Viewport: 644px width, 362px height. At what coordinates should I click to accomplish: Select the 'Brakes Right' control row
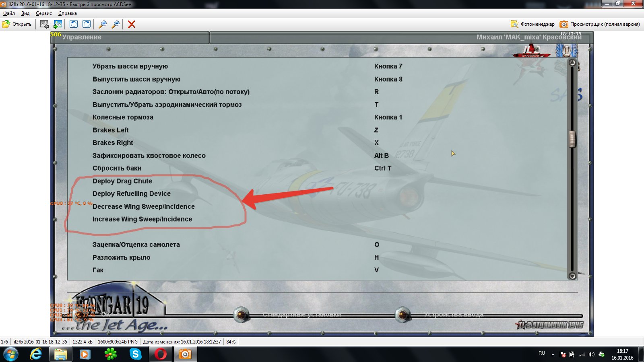pos(113,143)
